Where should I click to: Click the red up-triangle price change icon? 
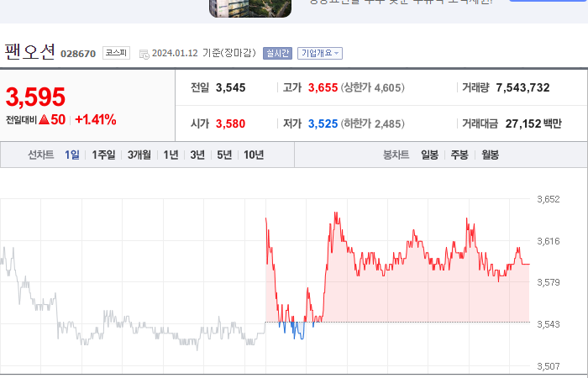(44, 119)
